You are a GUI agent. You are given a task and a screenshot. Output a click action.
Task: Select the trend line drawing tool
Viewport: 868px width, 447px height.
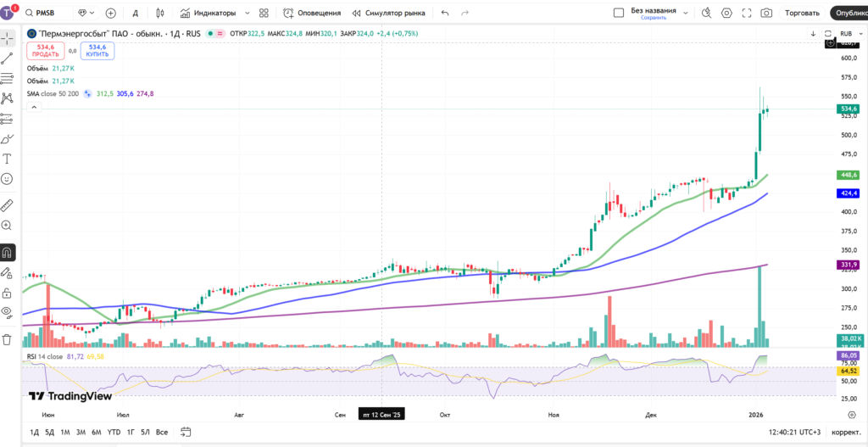tap(8, 59)
